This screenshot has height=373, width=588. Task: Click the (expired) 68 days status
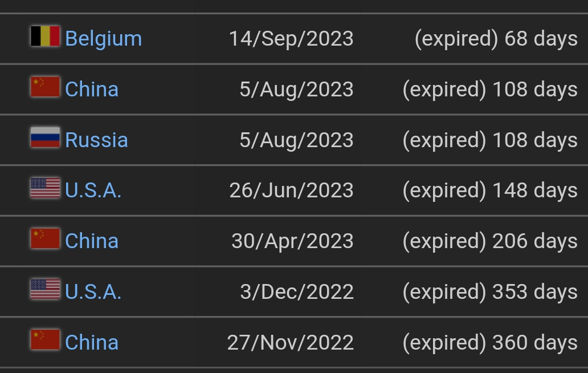[x=496, y=39]
